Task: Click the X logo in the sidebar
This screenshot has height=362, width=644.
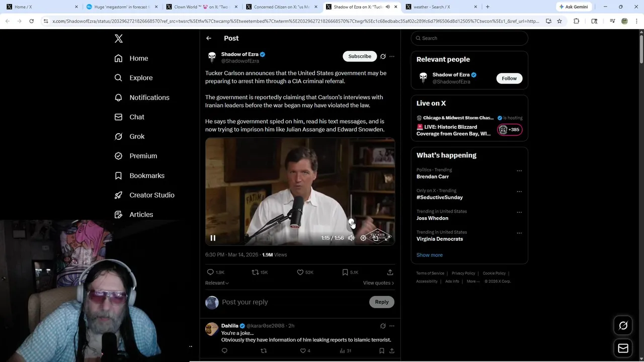Action: 119,39
